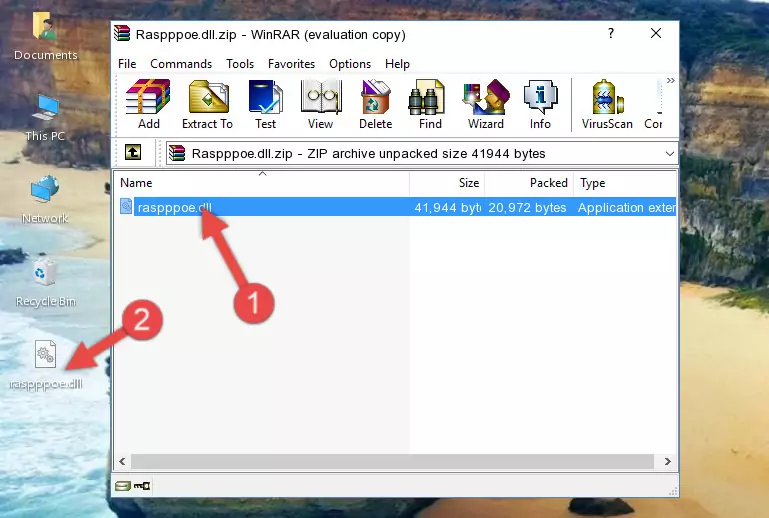769x518 pixels.
Task: Show archive Info
Action: 540,104
